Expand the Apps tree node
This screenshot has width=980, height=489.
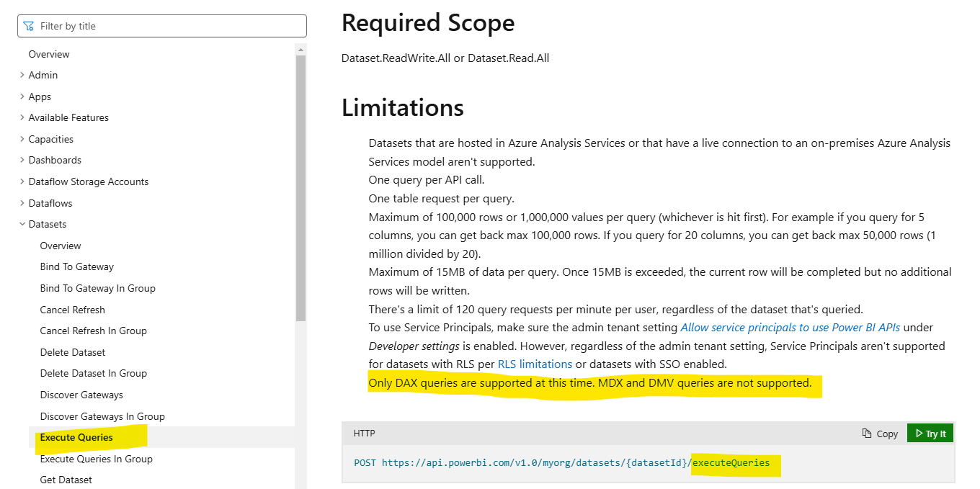tap(22, 97)
